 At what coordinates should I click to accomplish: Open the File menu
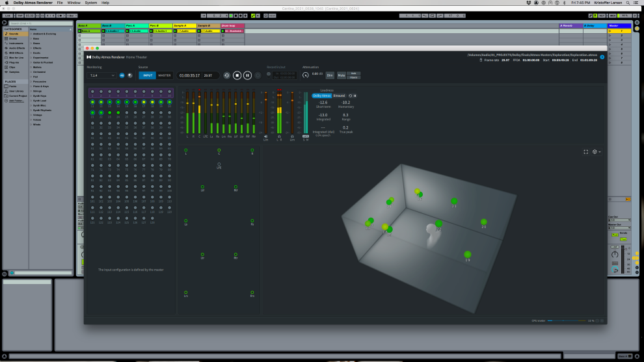(60, 3)
